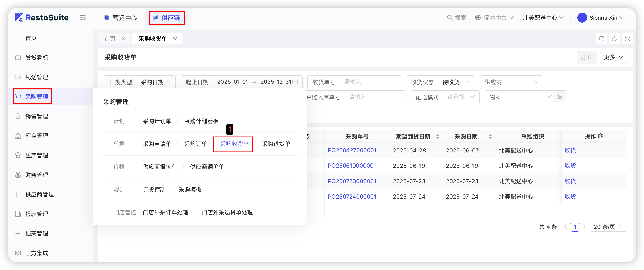Collapse the sidebar menu icon
644x270 pixels.
pos(83,18)
